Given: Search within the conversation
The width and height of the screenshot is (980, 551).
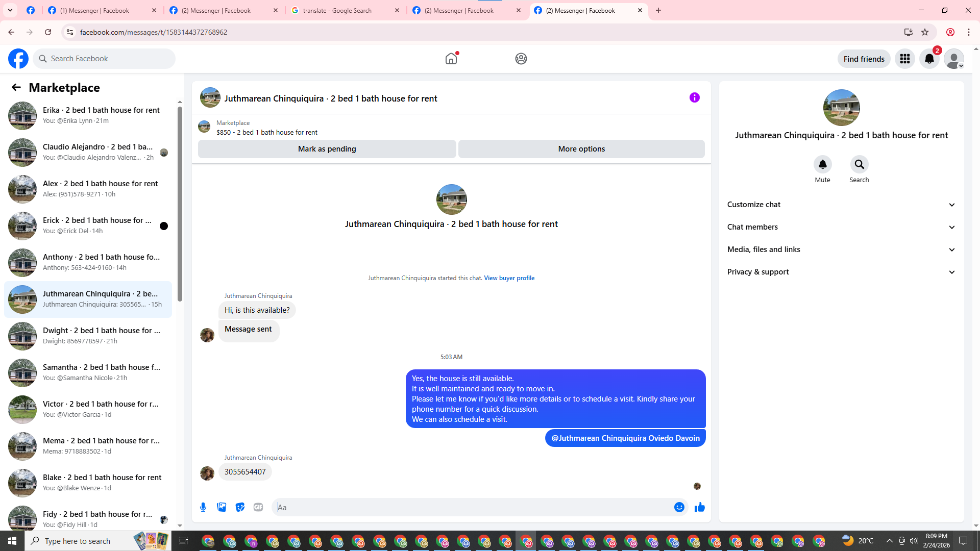Looking at the screenshot, I should point(859,164).
